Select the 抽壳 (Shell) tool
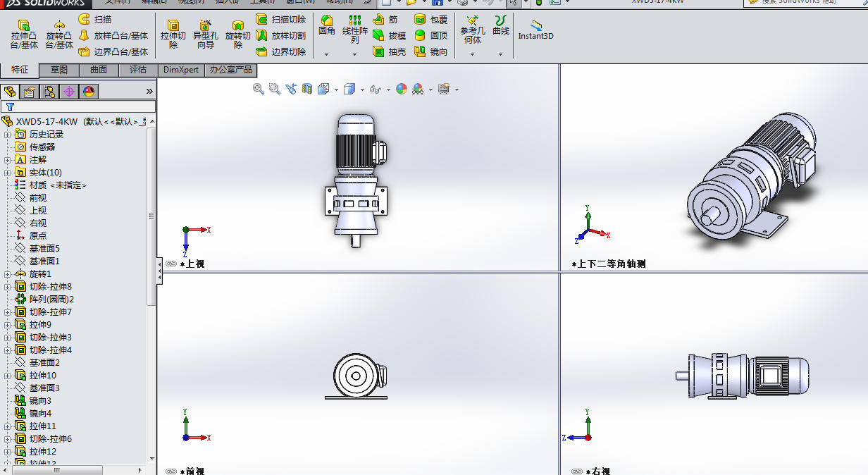This screenshot has height=475, width=868. (395, 52)
